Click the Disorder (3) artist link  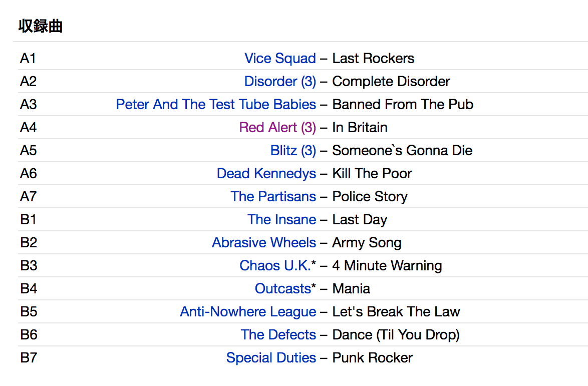[280, 82]
